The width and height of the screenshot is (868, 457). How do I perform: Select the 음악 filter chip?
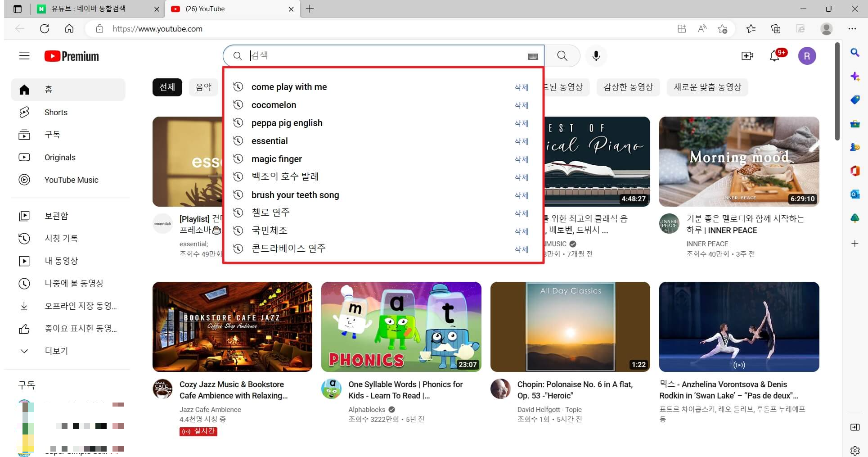click(x=203, y=87)
